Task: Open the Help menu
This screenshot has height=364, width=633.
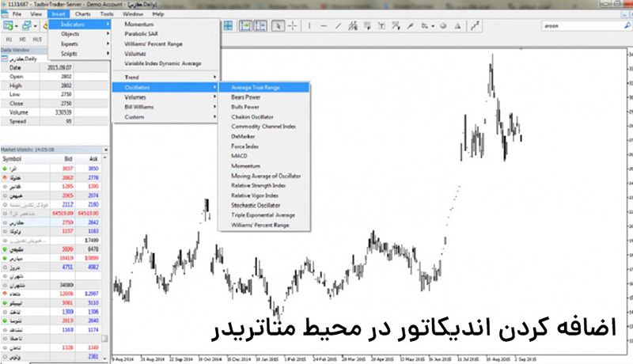Action: (x=157, y=13)
